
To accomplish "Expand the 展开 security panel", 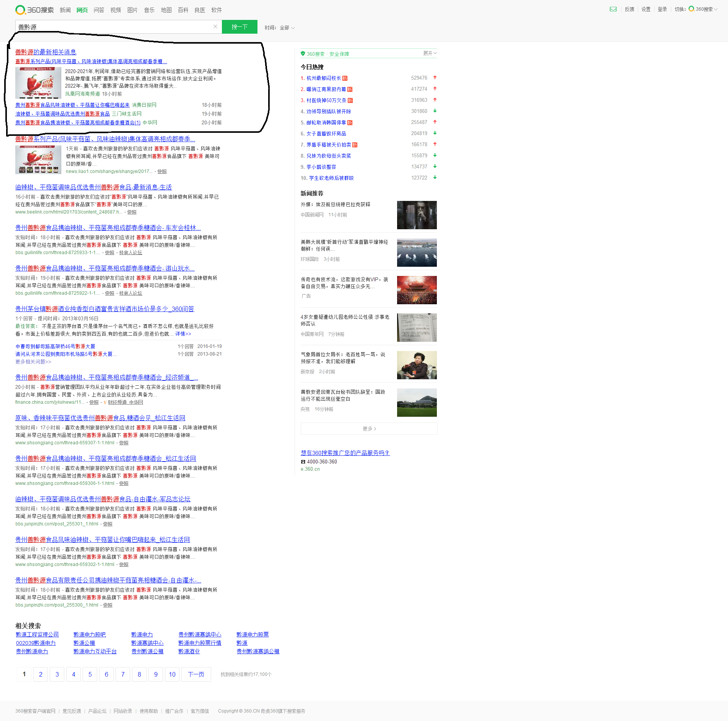I will tap(430, 53).
